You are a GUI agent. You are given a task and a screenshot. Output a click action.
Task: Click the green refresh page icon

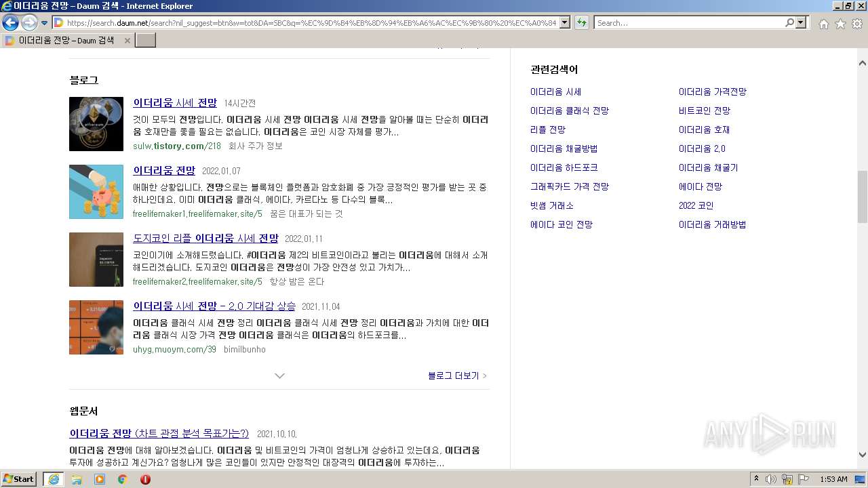(x=581, y=23)
